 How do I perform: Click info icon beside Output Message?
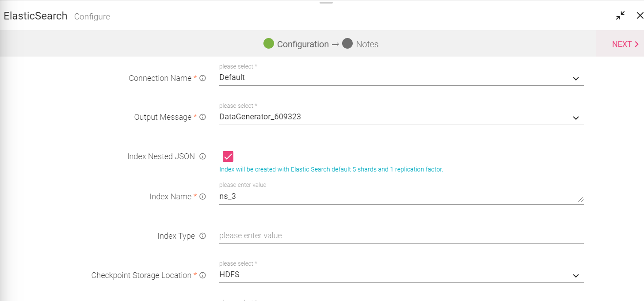(202, 117)
